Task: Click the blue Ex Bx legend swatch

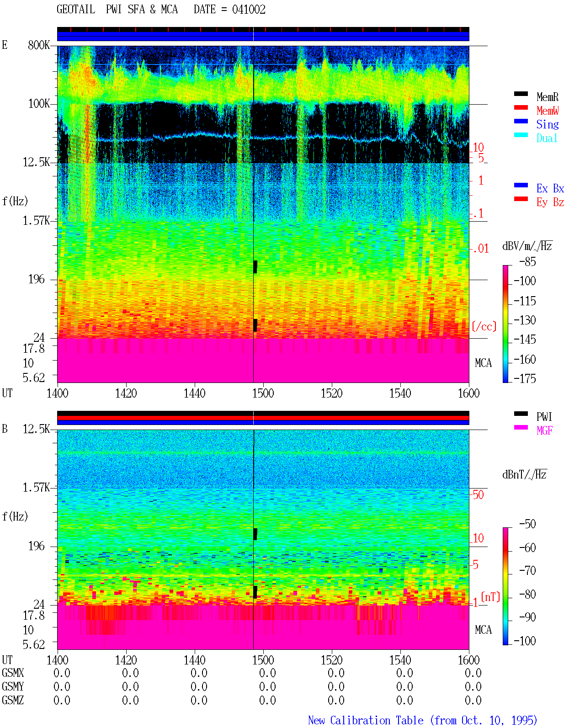Action: (521, 186)
